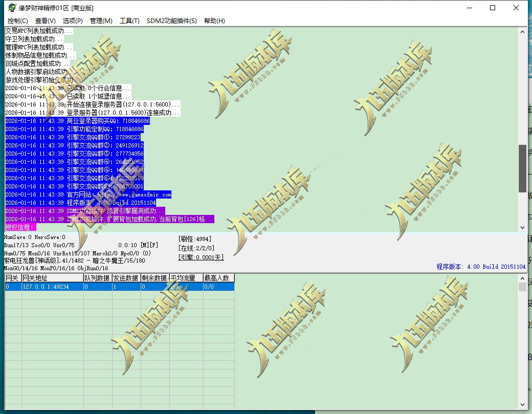The width and height of the screenshot is (532, 414).
Task: Click the 官方网站 gameofmir.com log line
Action: click(x=88, y=194)
